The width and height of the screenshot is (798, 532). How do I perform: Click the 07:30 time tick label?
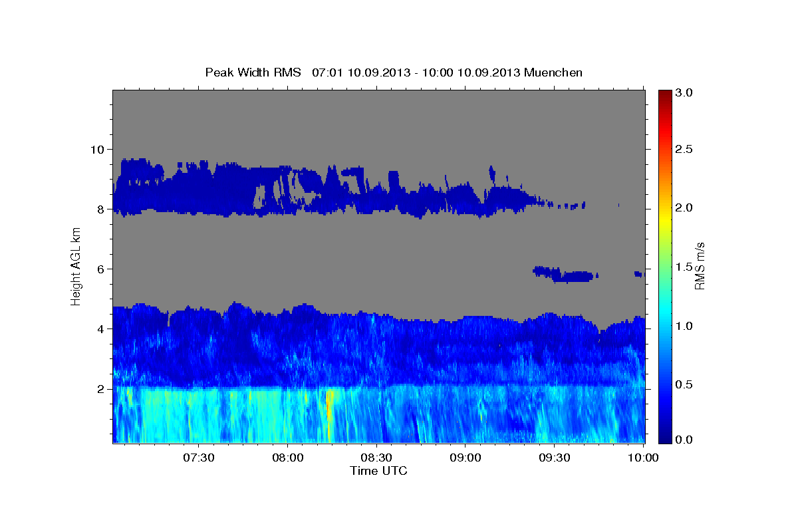199,458
